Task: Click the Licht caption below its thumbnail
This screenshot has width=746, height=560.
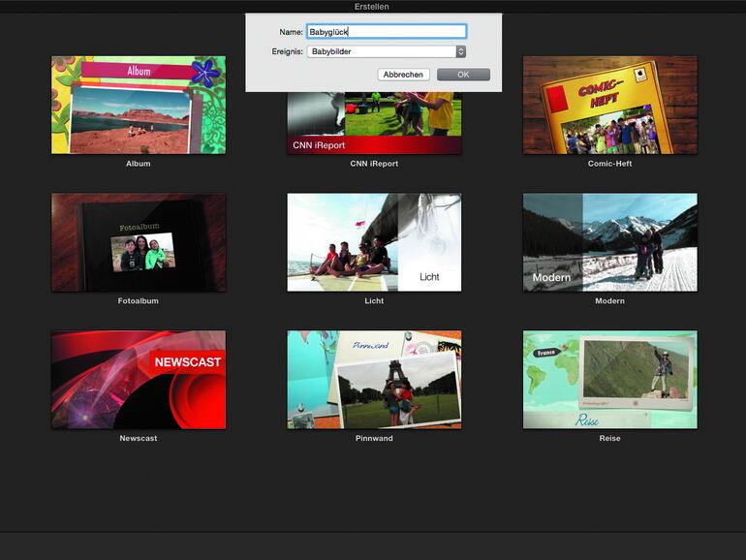Action: [x=374, y=300]
